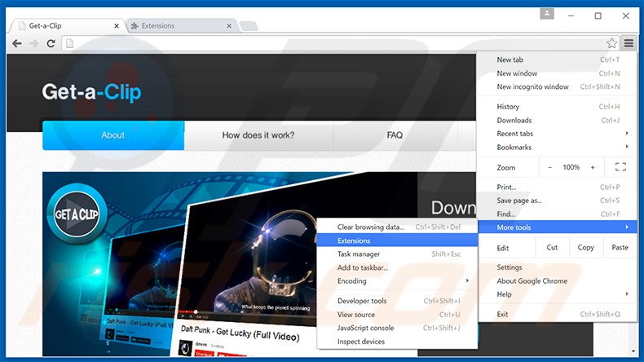644x362 pixels.
Task: Open Extensions from More tools submenu
Action: [x=397, y=241]
